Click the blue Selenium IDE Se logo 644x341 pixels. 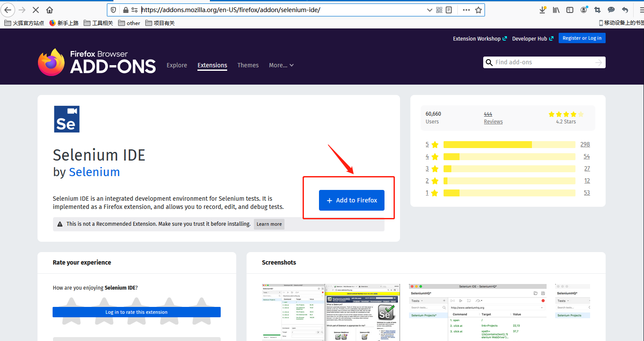[x=67, y=119]
